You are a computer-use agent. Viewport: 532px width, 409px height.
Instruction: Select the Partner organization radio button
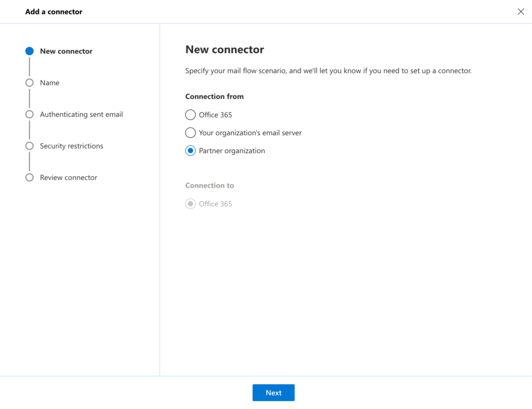pos(190,151)
